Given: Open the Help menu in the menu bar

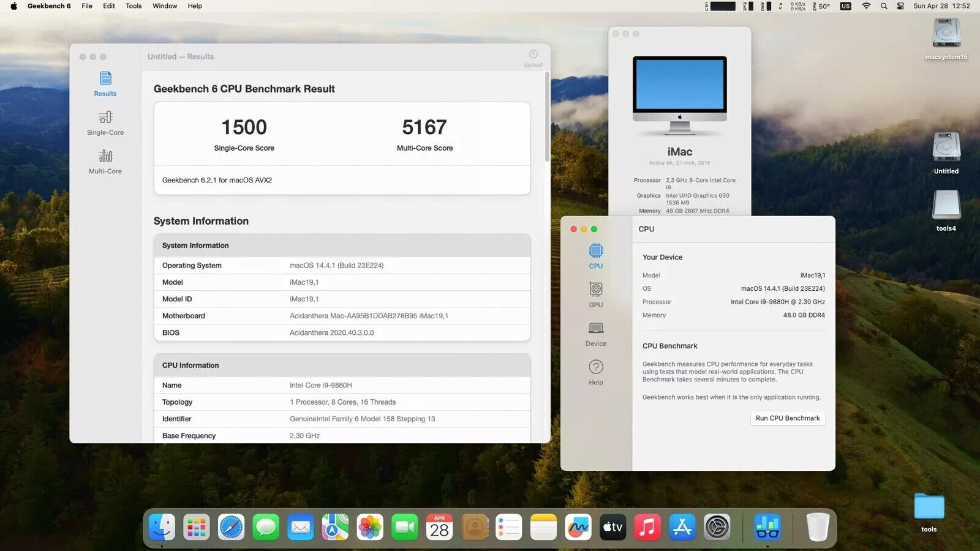Looking at the screenshot, I should tap(195, 6).
